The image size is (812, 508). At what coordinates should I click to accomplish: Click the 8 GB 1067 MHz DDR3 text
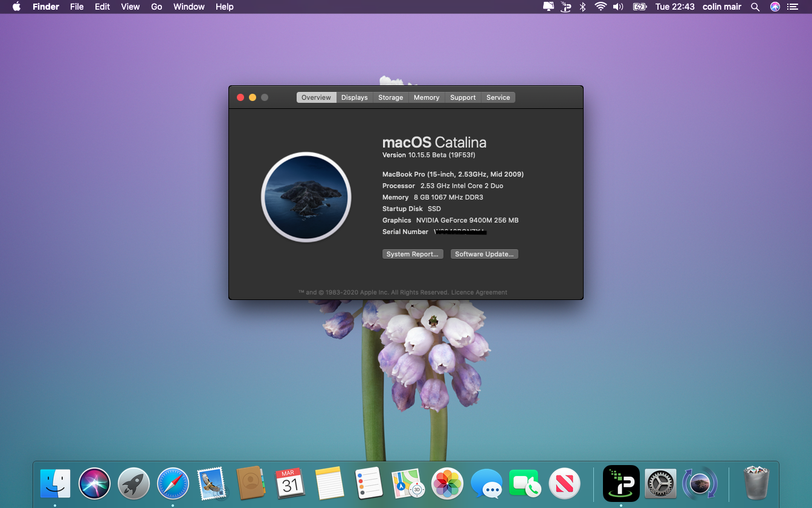click(448, 197)
